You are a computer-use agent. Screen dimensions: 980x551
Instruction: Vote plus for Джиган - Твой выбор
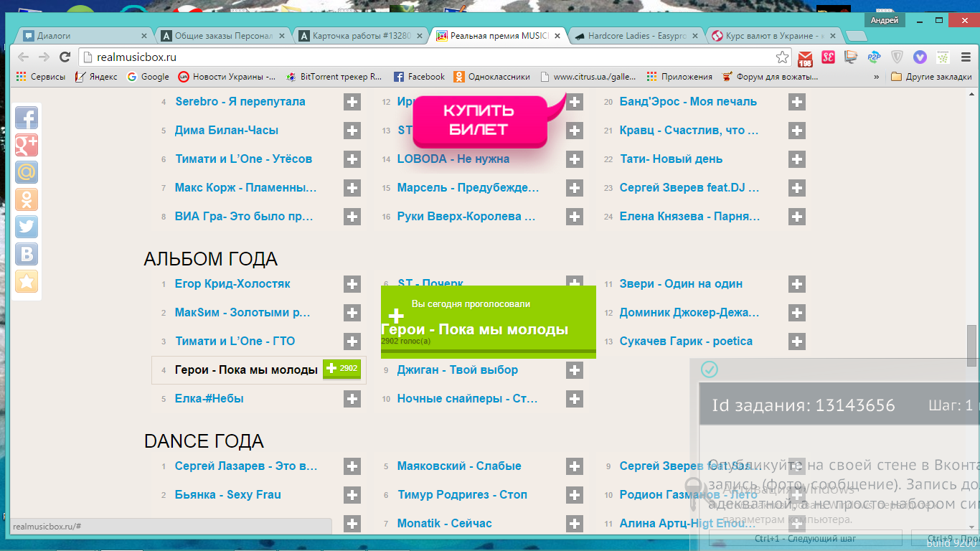tap(574, 370)
